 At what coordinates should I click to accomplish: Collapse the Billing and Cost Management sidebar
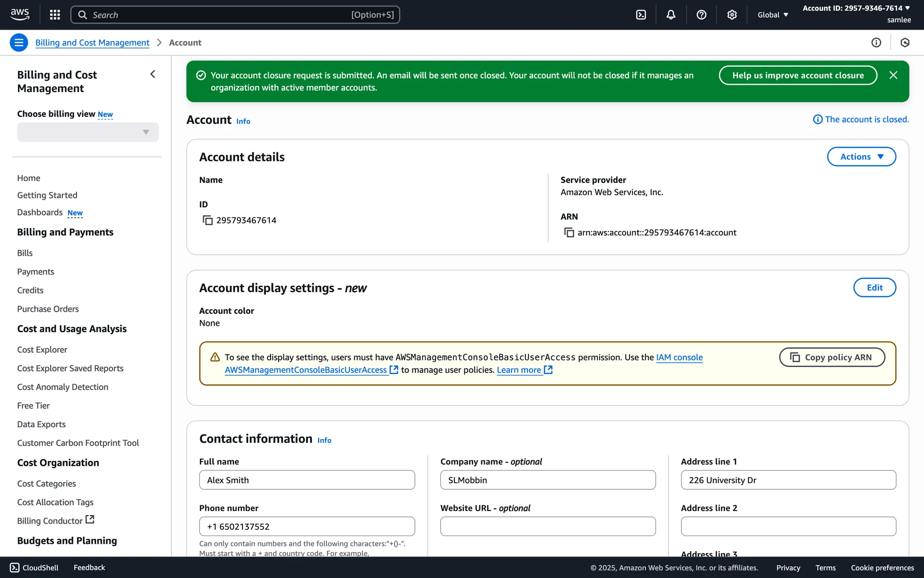pyautogui.click(x=153, y=74)
